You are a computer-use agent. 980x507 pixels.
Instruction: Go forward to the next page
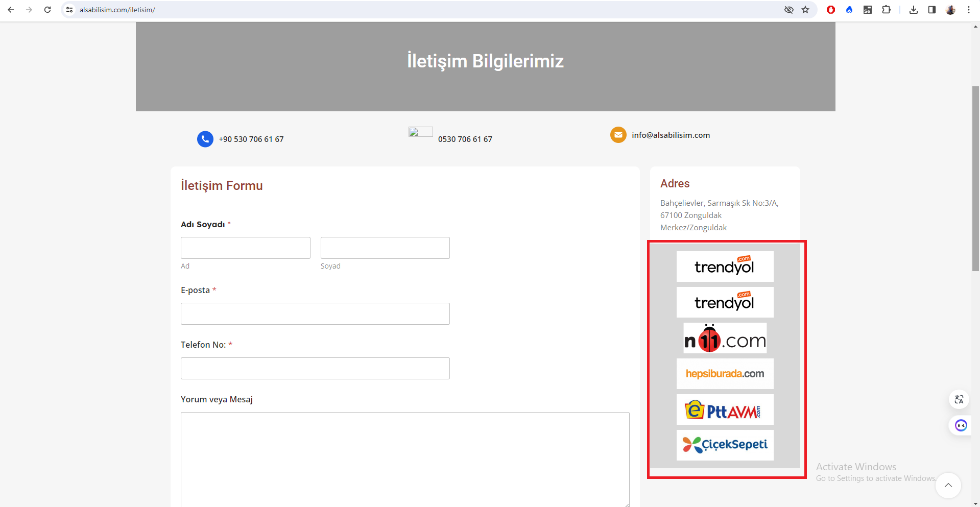[29, 10]
